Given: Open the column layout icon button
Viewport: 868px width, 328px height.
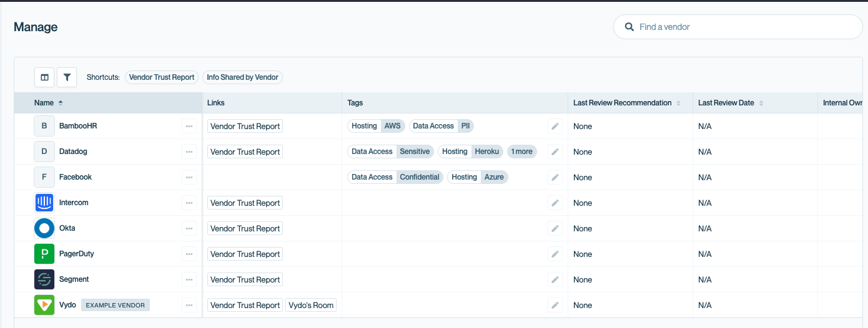Looking at the screenshot, I should [x=44, y=77].
